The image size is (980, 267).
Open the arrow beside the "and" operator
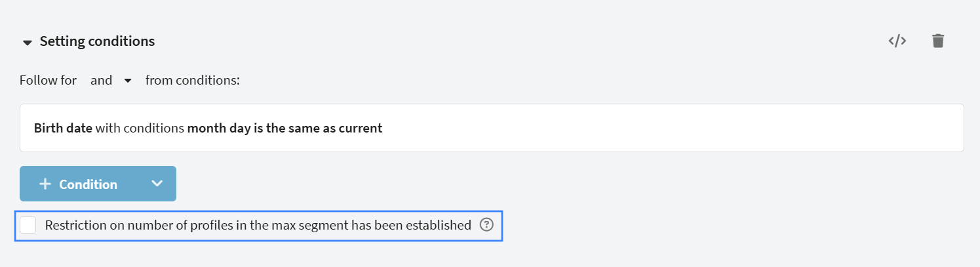point(128,81)
